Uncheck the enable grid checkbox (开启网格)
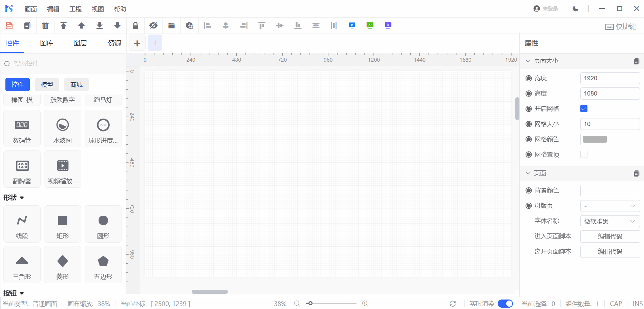 (x=584, y=109)
